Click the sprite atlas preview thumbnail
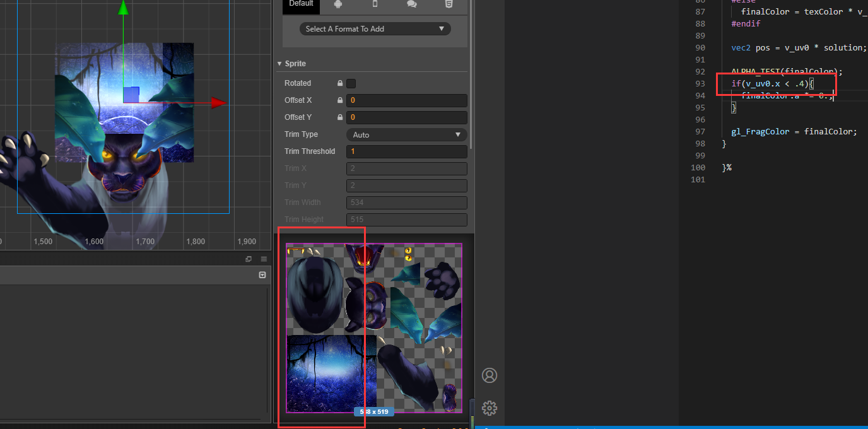This screenshot has height=429, width=868. point(374,328)
